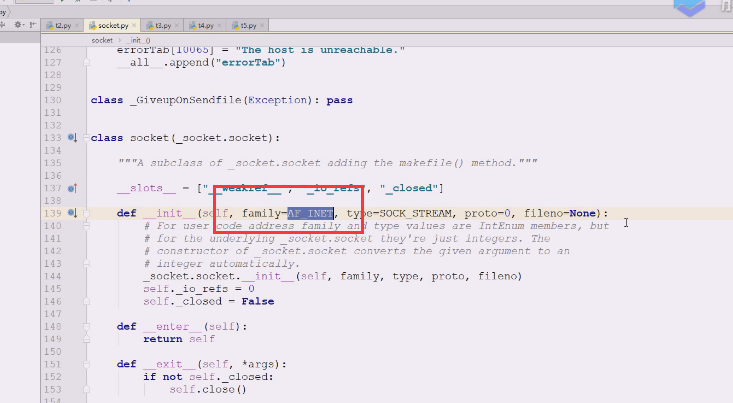Click the fold end marker on line 153
The height and width of the screenshot is (403, 733).
click(86, 389)
